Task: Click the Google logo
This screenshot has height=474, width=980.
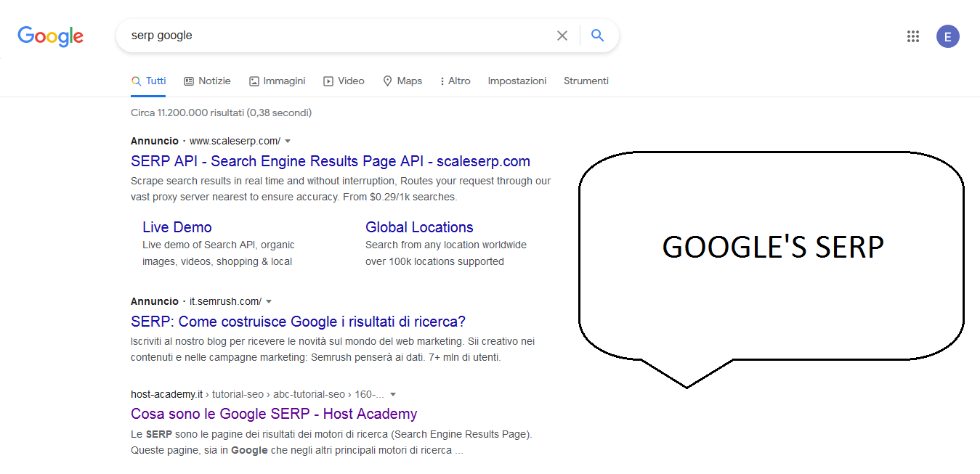Action: [50, 36]
